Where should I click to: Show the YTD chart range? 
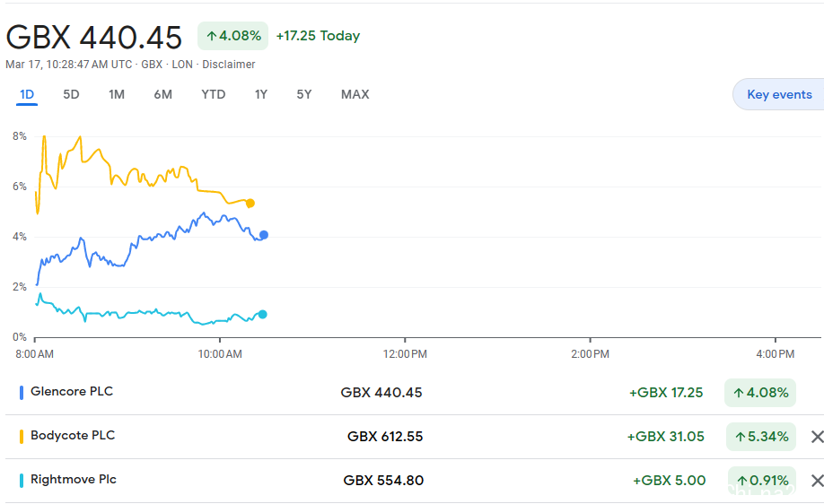(x=214, y=94)
